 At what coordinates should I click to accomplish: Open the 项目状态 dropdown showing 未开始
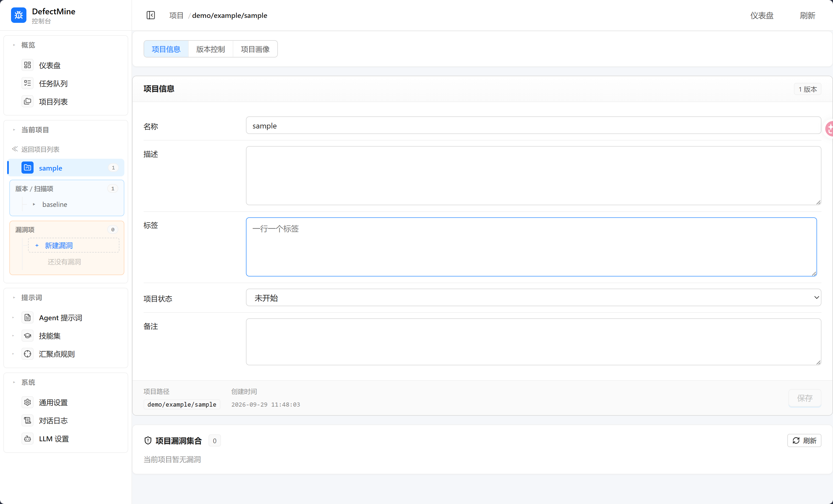pos(533,298)
